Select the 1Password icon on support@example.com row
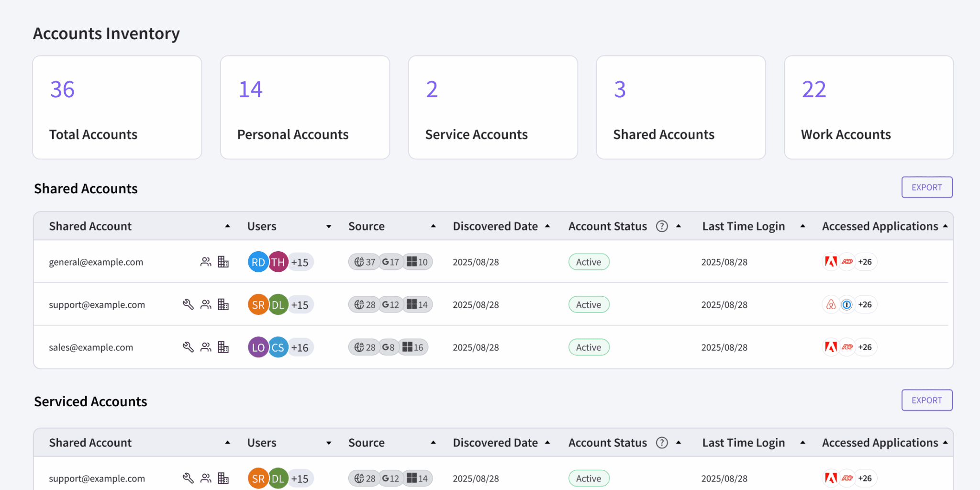This screenshot has width=980, height=490. pos(847,304)
